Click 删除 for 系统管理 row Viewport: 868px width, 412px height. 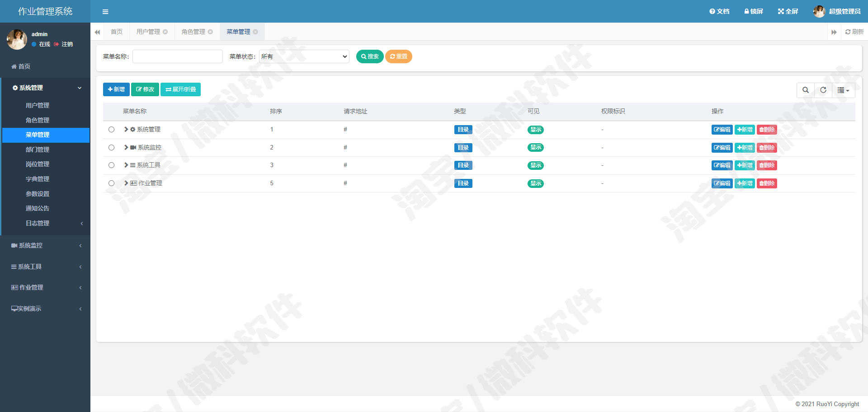[767, 130]
